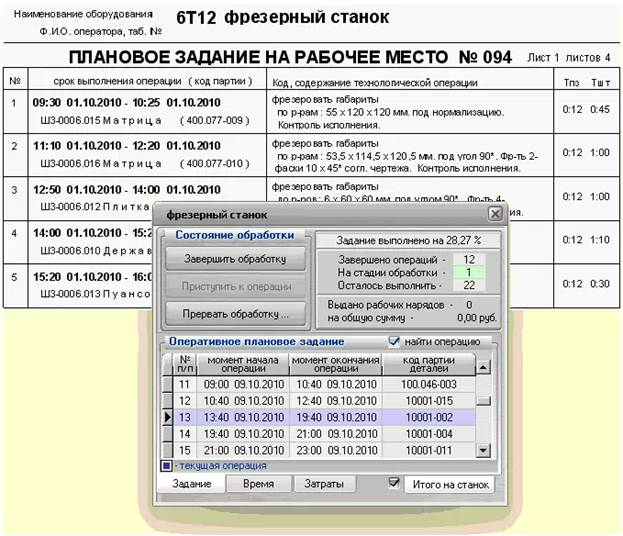Click Завершить обработку button
This screenshot has height=536, width=623.
pos(235,259)
